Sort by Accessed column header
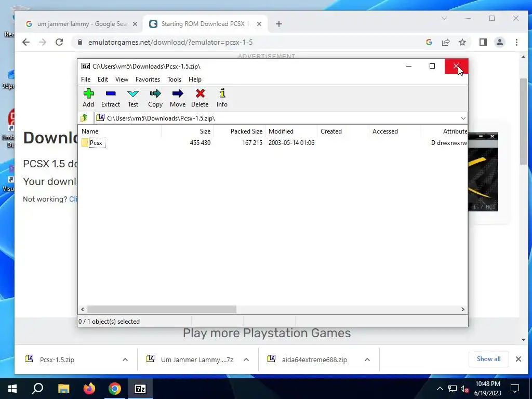This screenshot has height=399, width=532. point(395,131)
